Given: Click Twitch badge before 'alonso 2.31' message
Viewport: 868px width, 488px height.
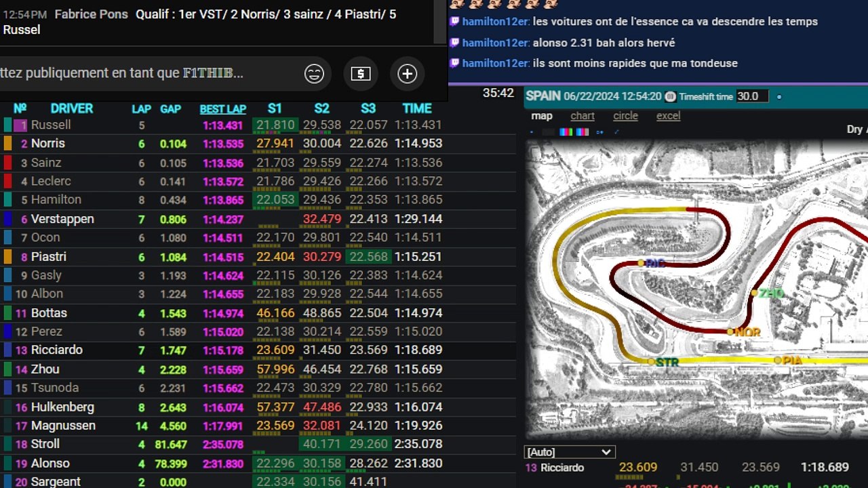Looking at the screenshot, I should [454, 43].
